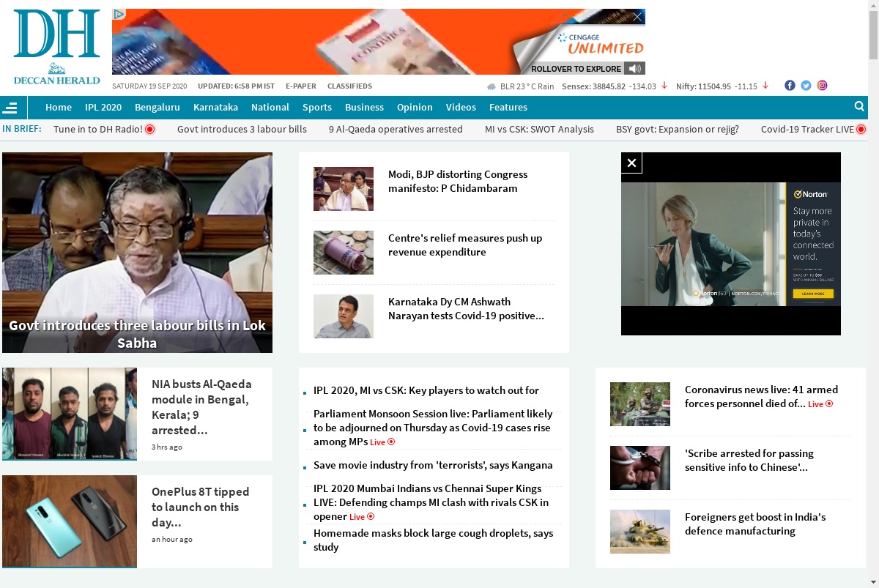Open Coronavirus news live headline
The height and width of the screenshot is (588, 879).
pos(761,396)
